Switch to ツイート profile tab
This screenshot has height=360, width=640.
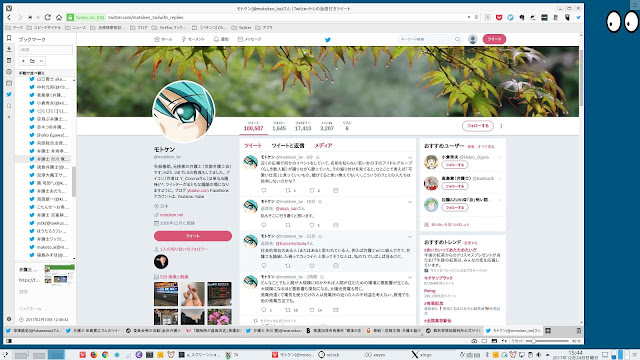[x=253, y=146]
